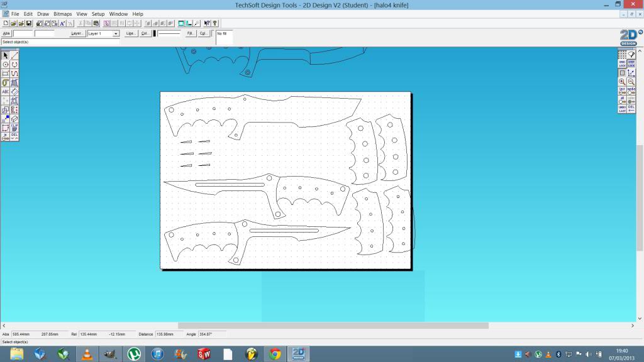644x362 pixels.
Task: Click the black line colour swatch
Action: coord(155,34)
